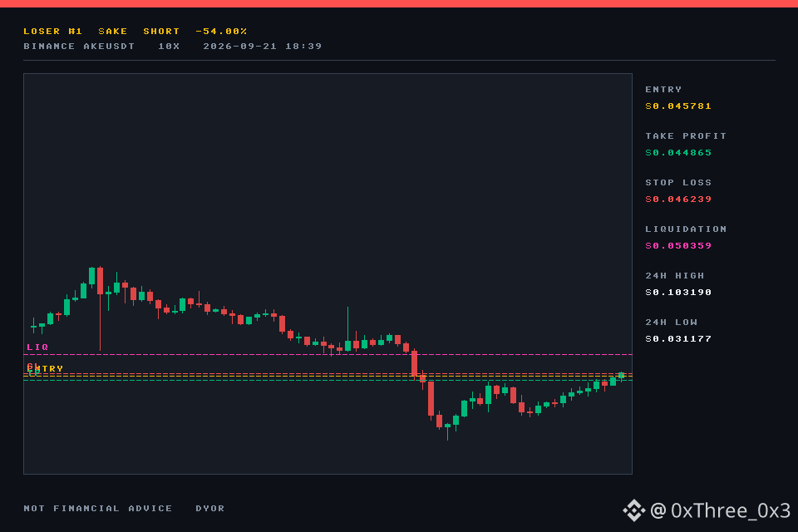798x532 pixels.
Task: Select the 24H low value $0.031177
Action: pos(678,339)
